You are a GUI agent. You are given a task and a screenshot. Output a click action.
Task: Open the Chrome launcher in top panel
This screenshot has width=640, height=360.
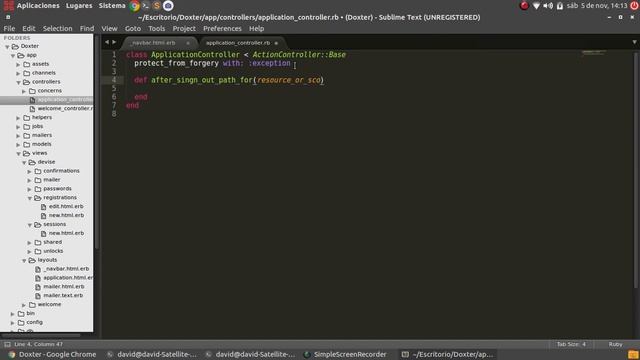pos(134,6)
